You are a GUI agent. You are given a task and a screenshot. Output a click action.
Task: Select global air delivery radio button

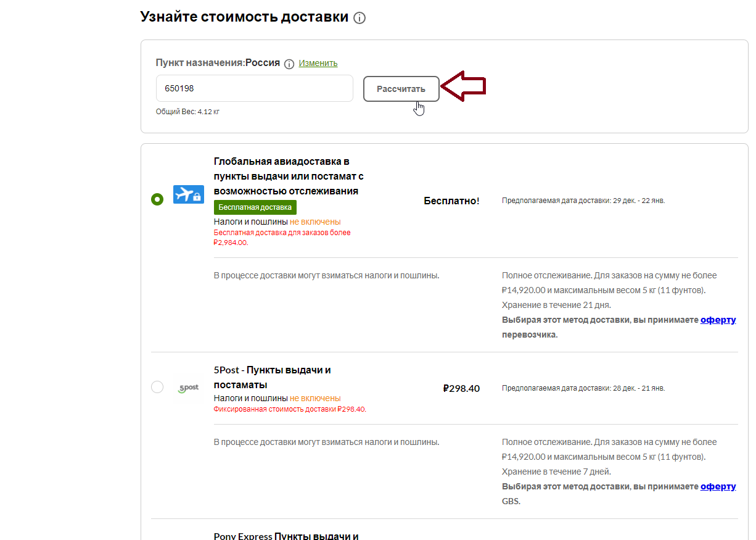[157, 199]
